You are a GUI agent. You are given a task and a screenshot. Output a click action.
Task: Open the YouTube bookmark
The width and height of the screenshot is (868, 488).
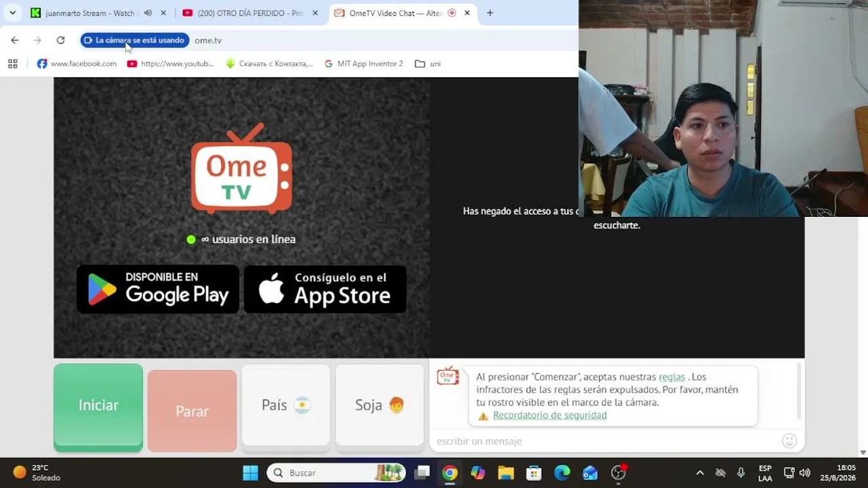point(170,64)
